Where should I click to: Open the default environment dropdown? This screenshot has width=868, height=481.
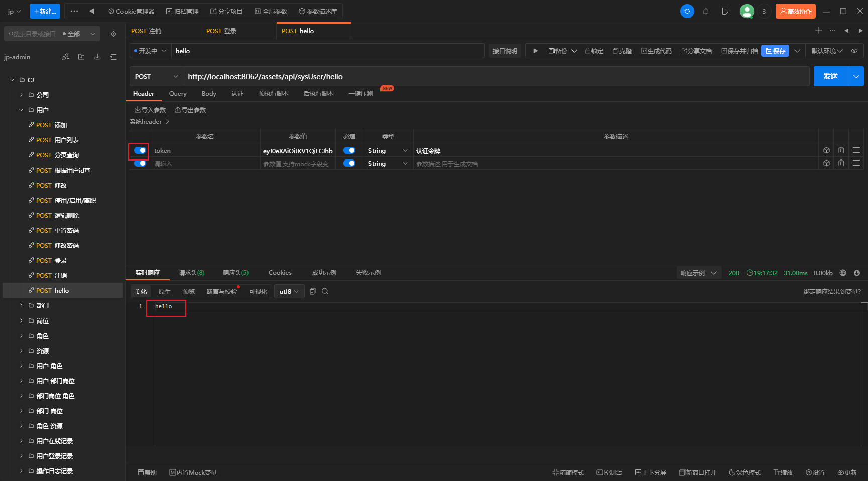pyautogui.click(x=827, y=51)
